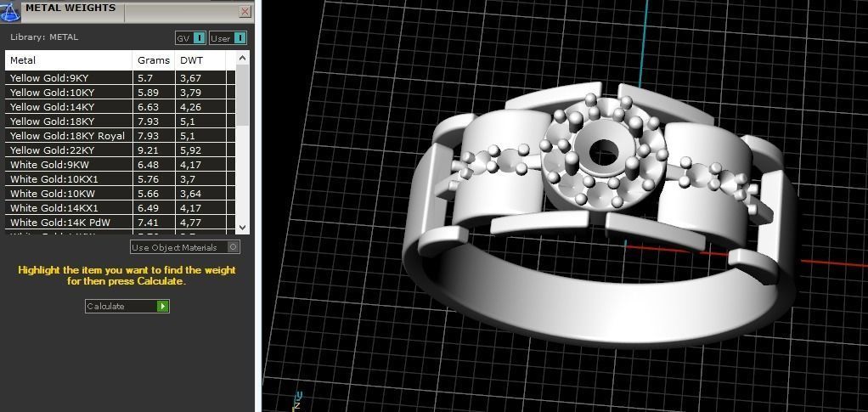Click the 5,92 DWT value
The width and height of the screenshot is (868, 412).
click(x=190, y=150)
